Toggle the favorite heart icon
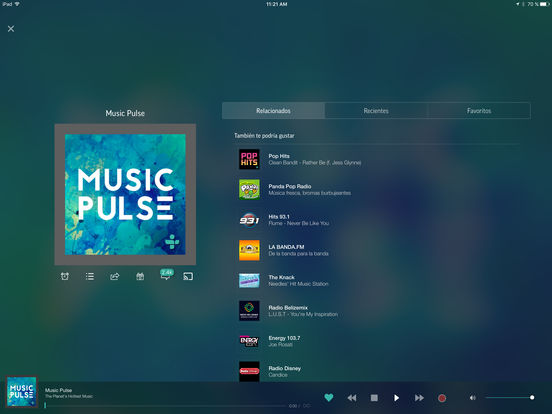Image resolution: width=552 pixels, height=414 pixels. [329, 398]
